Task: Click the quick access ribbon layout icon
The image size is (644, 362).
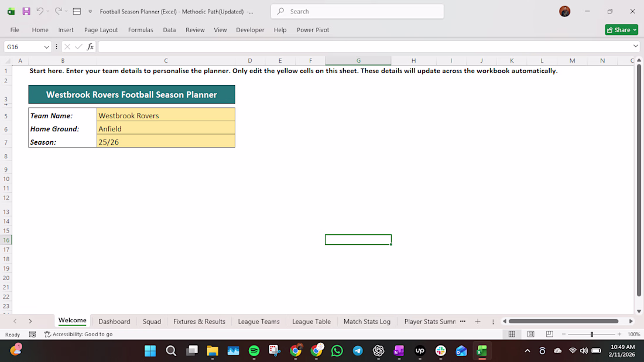Action: tap(77, 12)
